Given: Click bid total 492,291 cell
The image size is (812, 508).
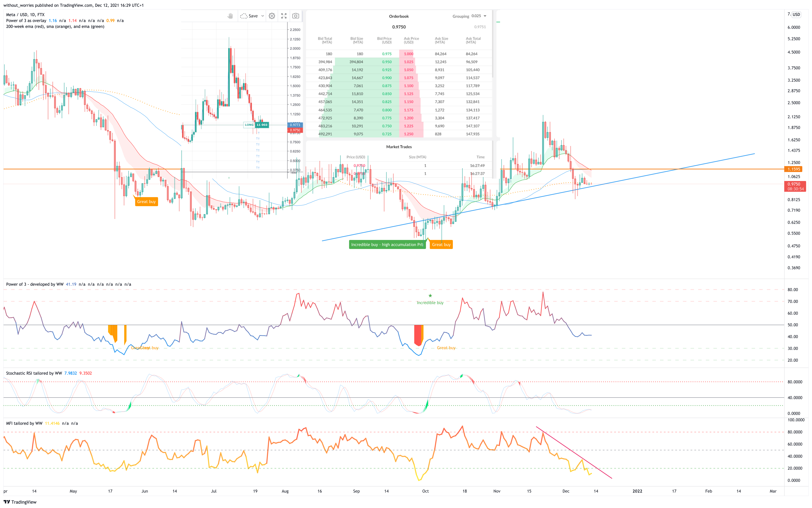Looking at the screenshot, I should pyautogui.click(x=325, y=134).
